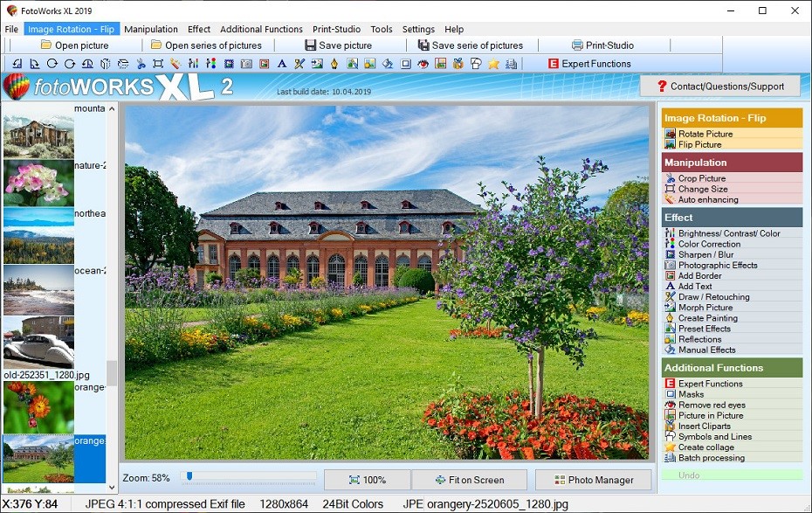Launch Batch processing

pyautogui.click(x=711, y=458)
